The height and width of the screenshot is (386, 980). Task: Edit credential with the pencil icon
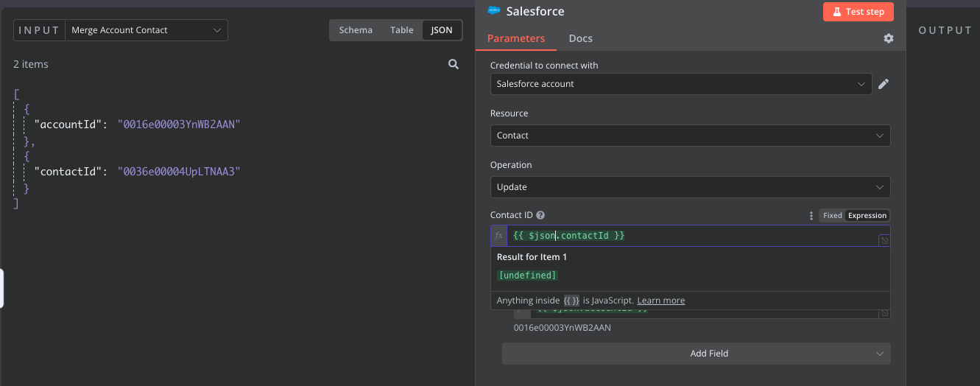click(x=884, y=84)
